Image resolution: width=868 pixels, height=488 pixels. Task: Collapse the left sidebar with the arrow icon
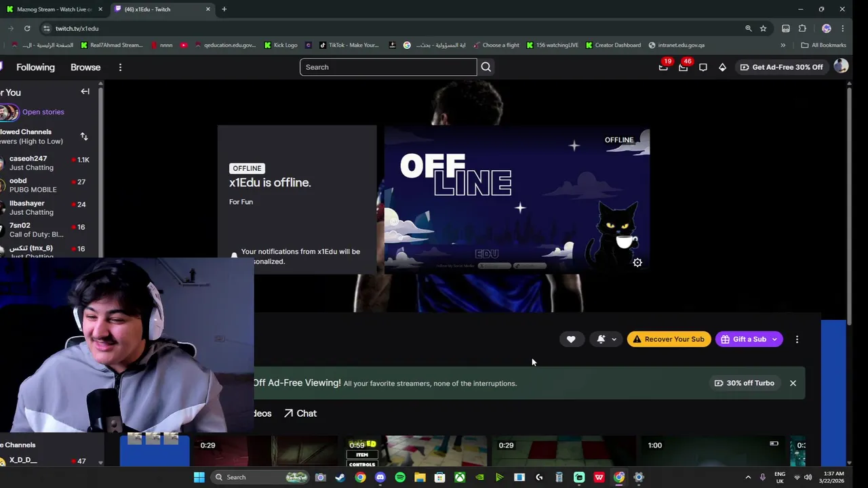click(x=85, y=91)
